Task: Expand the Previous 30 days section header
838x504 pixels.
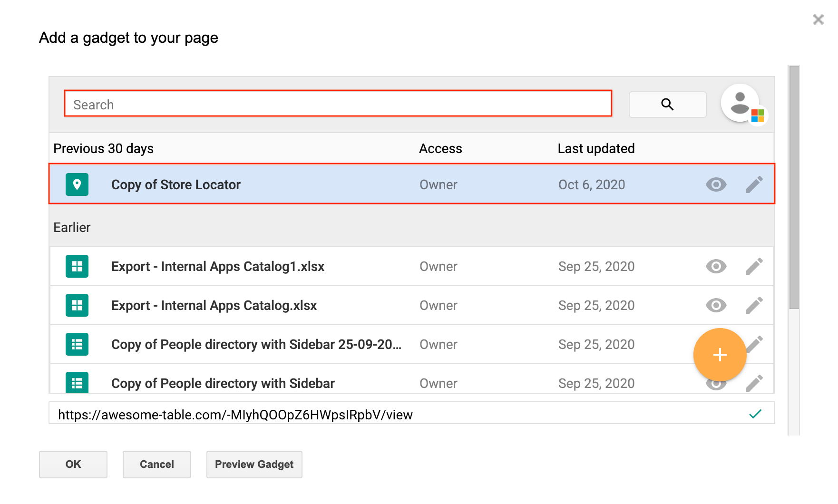Action: tap(104, 148)
